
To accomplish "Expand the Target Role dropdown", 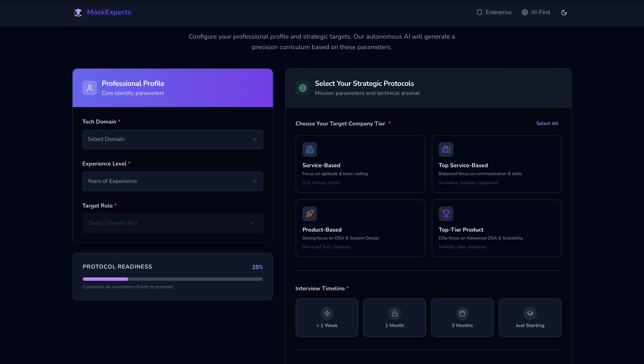I will coord(172,223).
